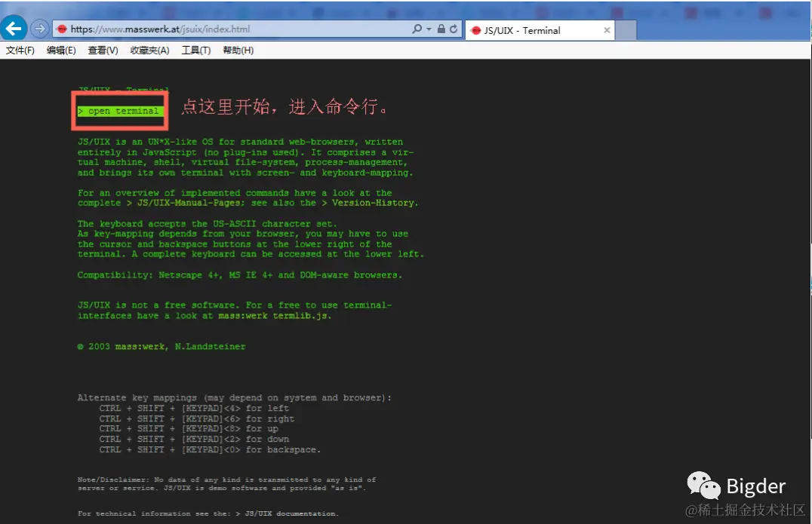Screen dimensions: 812x524
Task: Open the 帮助(H) menu
Action: click(x=238, y=51)
